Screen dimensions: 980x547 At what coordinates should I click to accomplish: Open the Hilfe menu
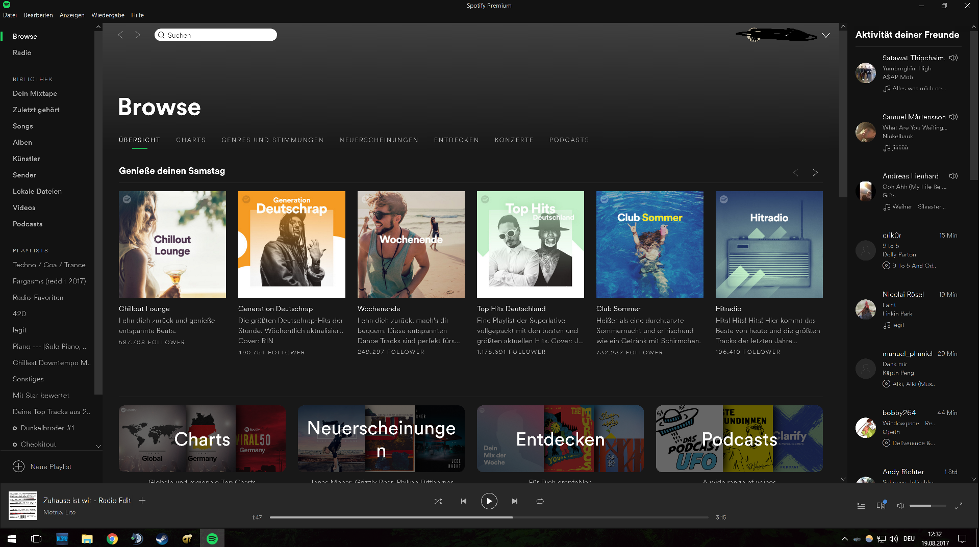[x=137, y=15]
